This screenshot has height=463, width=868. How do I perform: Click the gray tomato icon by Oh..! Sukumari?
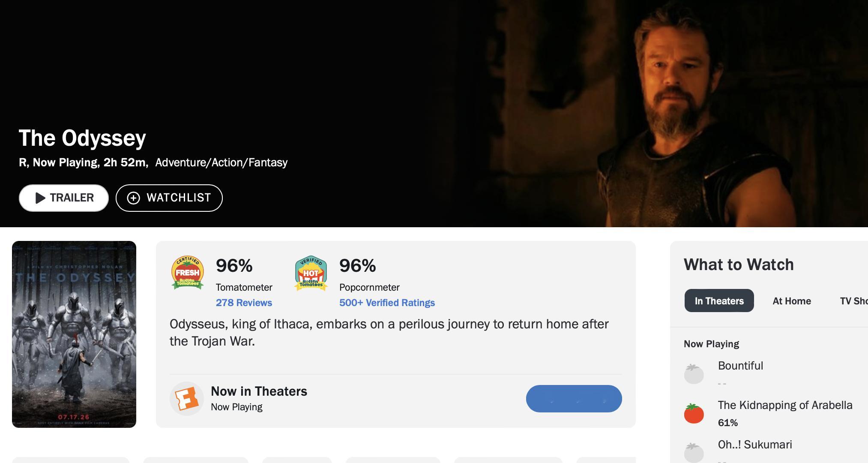[x=694, y=452]
